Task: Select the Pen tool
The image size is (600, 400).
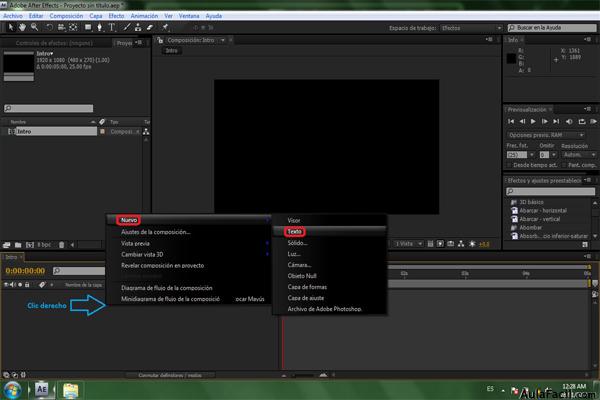Action: [x=99, y=27]
